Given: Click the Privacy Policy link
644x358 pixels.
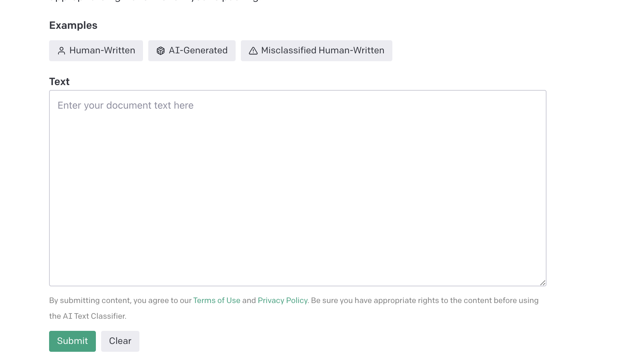Looking at the screenshot, I should [282, 301].
